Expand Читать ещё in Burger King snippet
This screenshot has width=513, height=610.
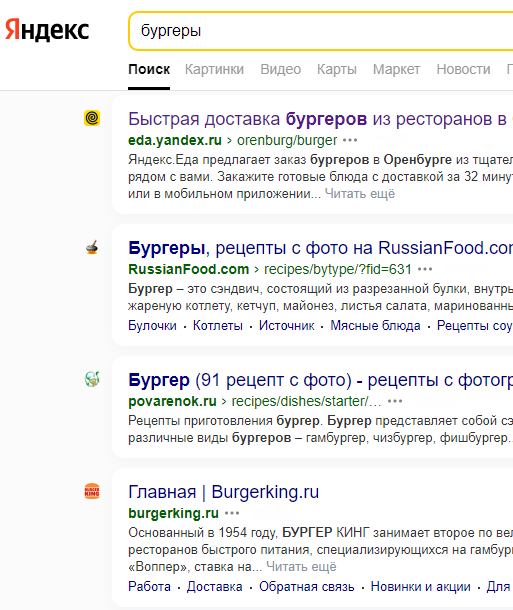(x=301, y=567)
